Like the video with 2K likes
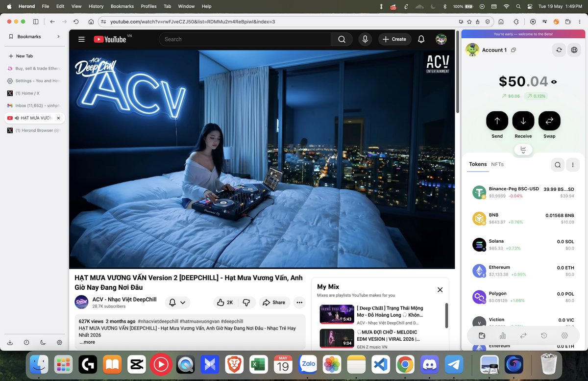The image size is (588, 381). (x=225, y=303)
